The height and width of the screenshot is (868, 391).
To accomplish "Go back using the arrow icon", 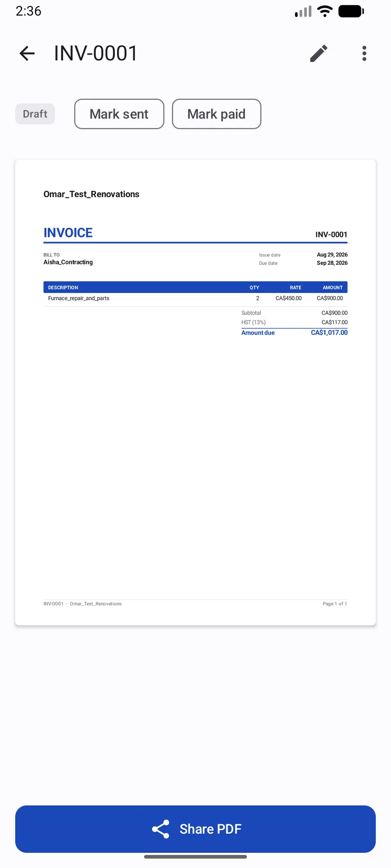I will [27, 53].
